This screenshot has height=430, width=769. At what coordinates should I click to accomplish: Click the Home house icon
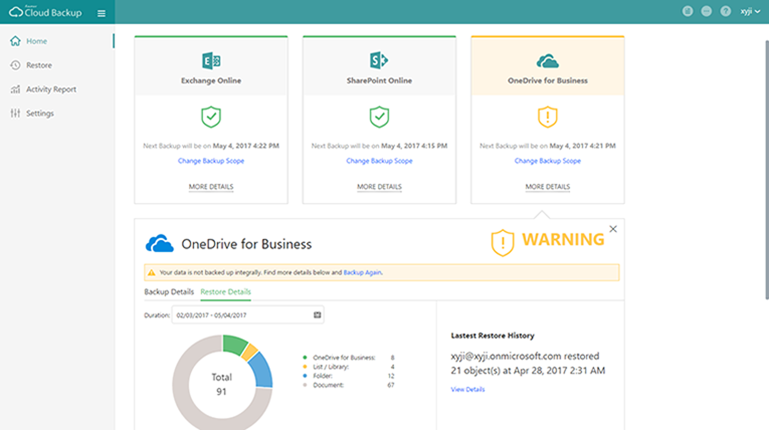(15, 41)
